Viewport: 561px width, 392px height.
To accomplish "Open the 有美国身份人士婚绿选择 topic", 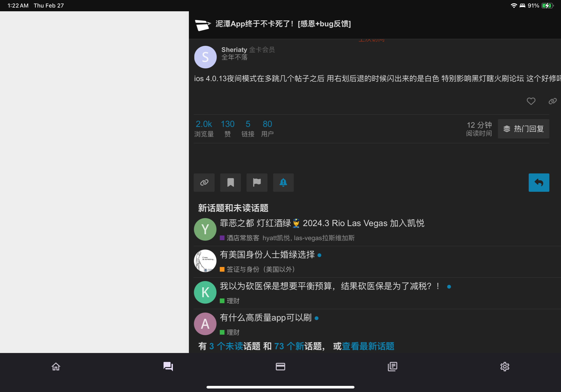I will tap(267, 255).
